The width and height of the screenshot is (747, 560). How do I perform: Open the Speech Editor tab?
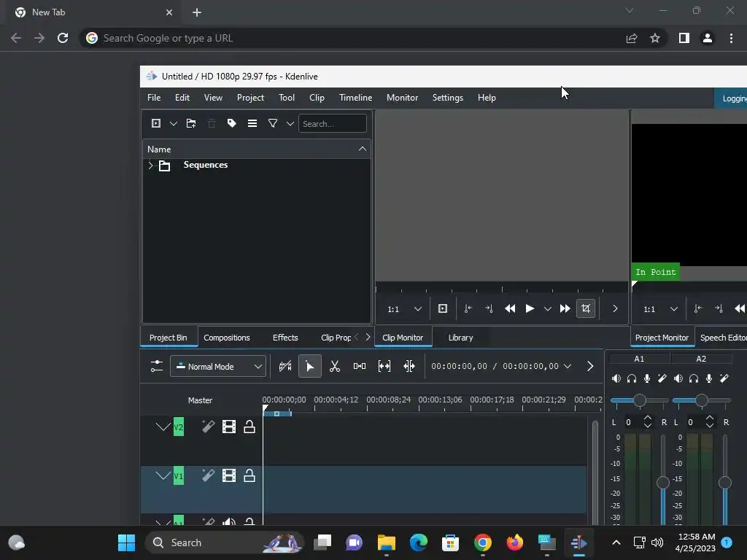(721, 338)
